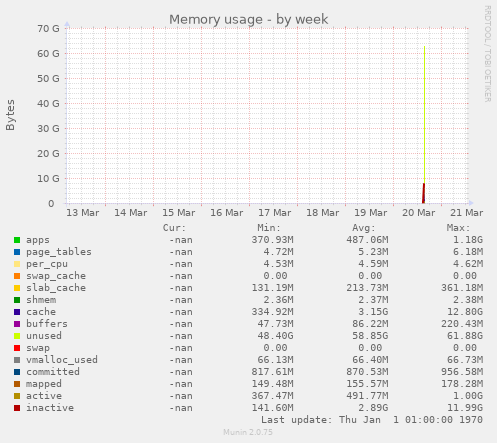
Task: Click the 13 Mar date label
Action: pos(83,213)
